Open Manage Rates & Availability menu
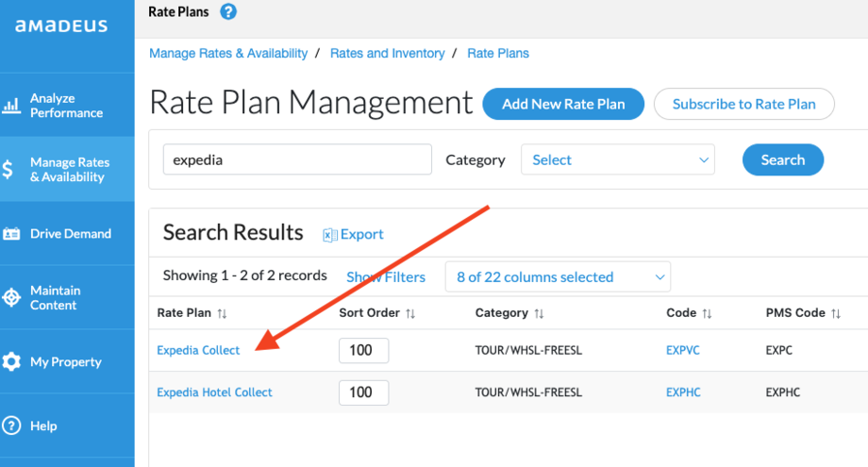This screenshot has width=868, height=467. [67, 169]
